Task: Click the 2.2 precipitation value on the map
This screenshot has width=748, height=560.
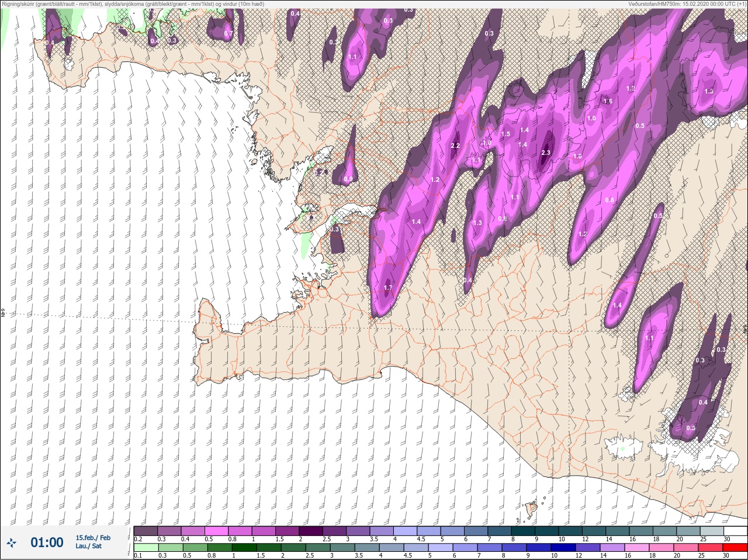Action: pyautogui.click(x=456, y=146)
